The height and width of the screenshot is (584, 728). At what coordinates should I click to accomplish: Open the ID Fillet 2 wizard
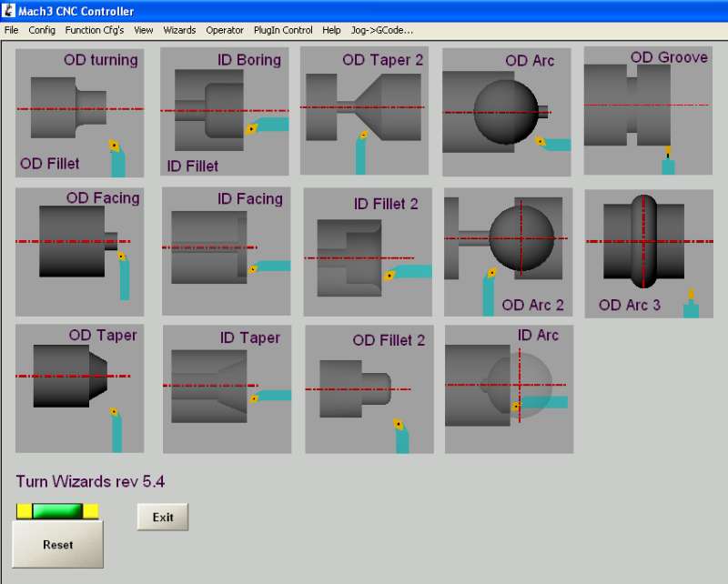(368, 252)
